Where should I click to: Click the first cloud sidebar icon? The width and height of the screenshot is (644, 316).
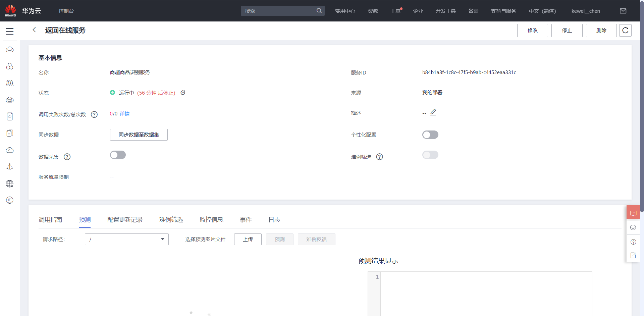(10, 50)
